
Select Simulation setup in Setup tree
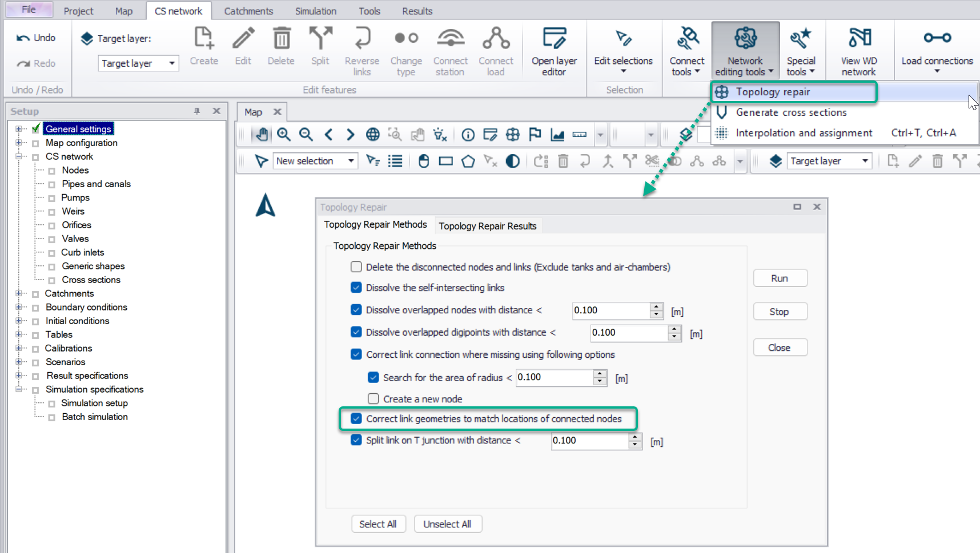94,403
